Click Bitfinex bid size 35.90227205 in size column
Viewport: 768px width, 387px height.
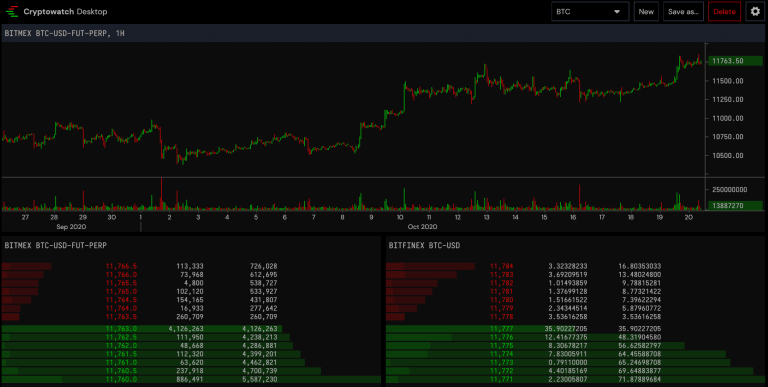[566, 329]
